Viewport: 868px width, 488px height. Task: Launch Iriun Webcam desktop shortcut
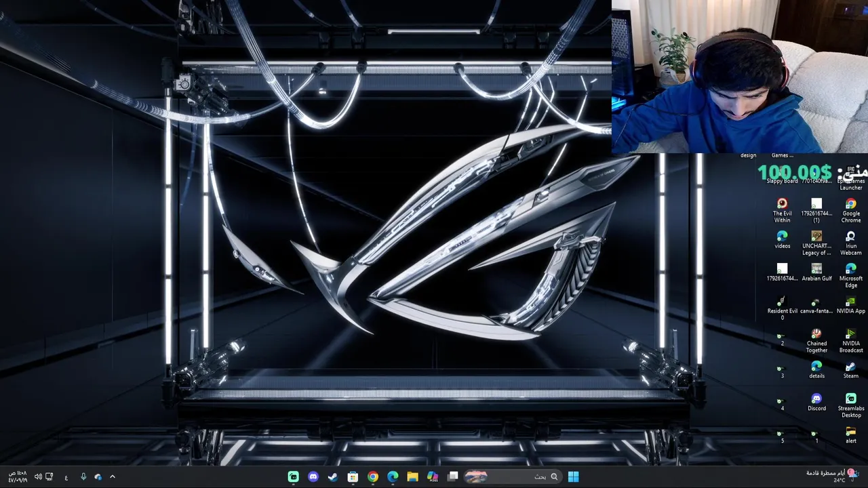click(x=851, y=243)
